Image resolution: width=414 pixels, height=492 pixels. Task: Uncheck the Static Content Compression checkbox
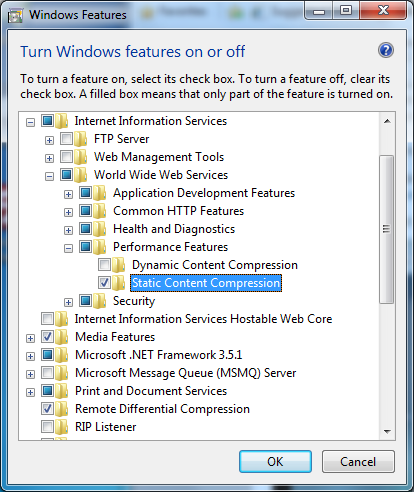pos(104,282)
